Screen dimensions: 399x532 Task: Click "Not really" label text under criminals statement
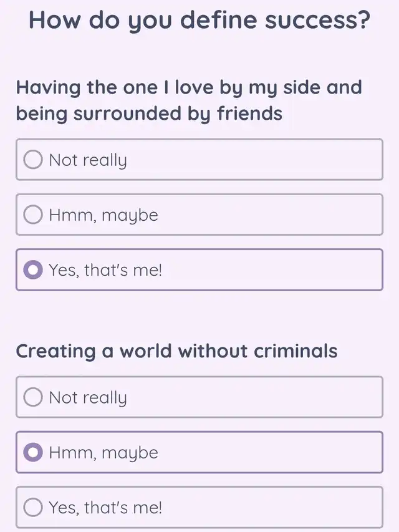pyautogui.click(x=88, y=397)
